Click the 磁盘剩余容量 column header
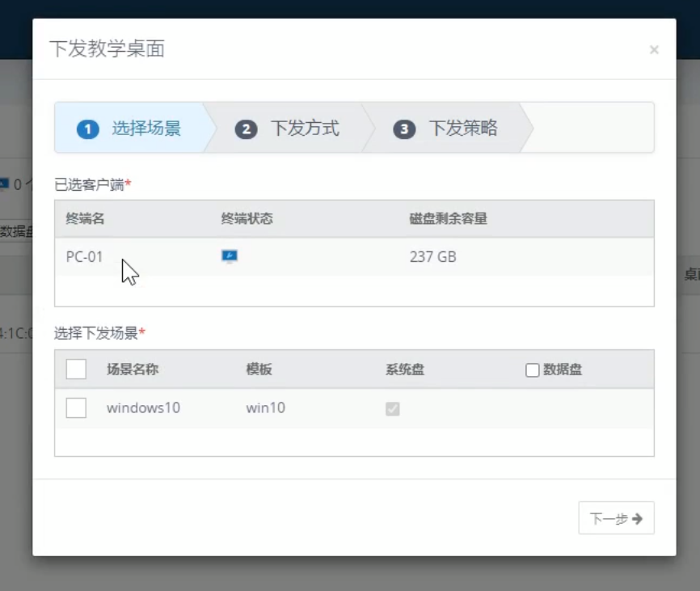The width and height of the screenshot is (700, 591). (x=448, y=219)
